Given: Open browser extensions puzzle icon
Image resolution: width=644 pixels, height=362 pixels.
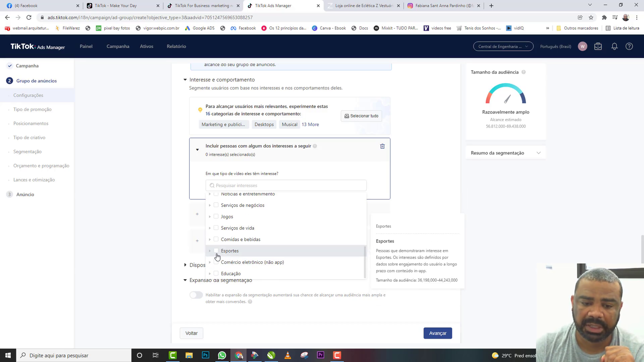Looking at the screenshot, I should pos(604,17).
